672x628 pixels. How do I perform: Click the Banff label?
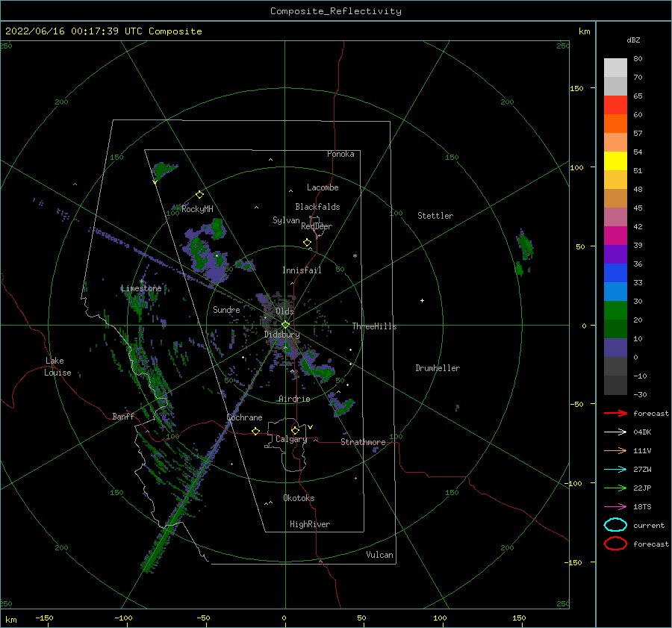[x=123, y=416]
